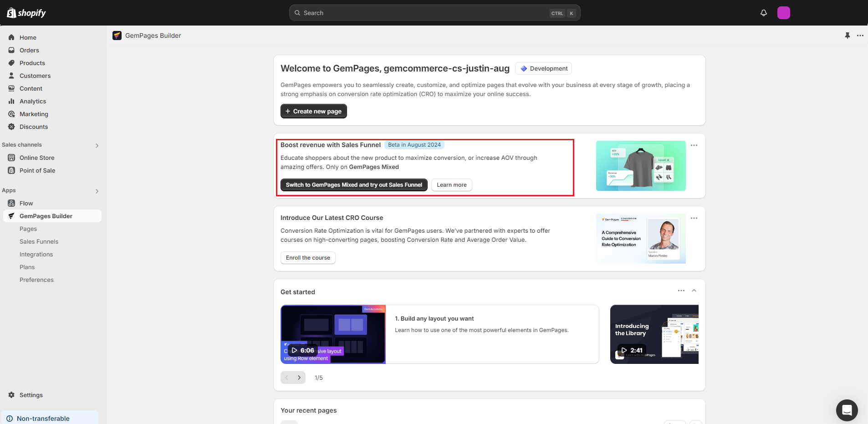
Task: Open more options for Sales Funnel card
Action: click(x=694, y=145)
